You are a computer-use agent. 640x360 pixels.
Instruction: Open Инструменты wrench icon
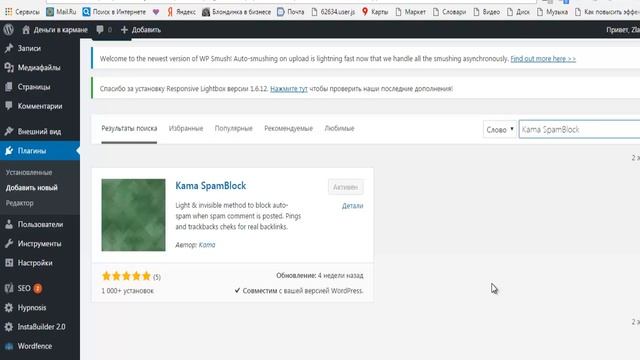9,243
